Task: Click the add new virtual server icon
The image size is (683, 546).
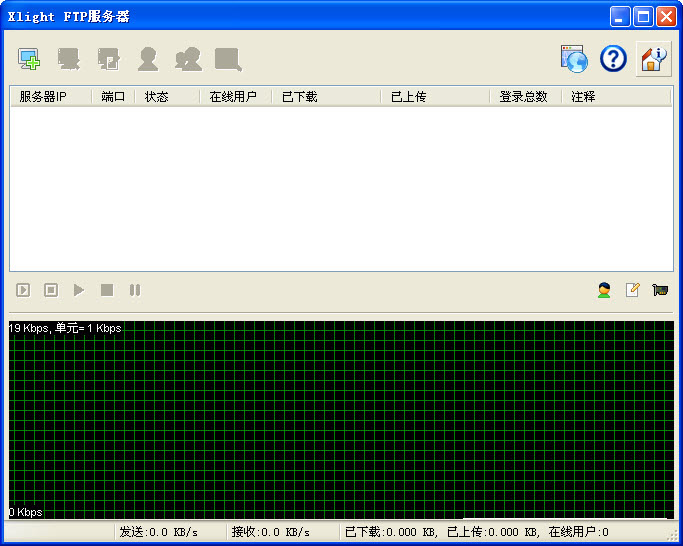Action: (29, 60)
